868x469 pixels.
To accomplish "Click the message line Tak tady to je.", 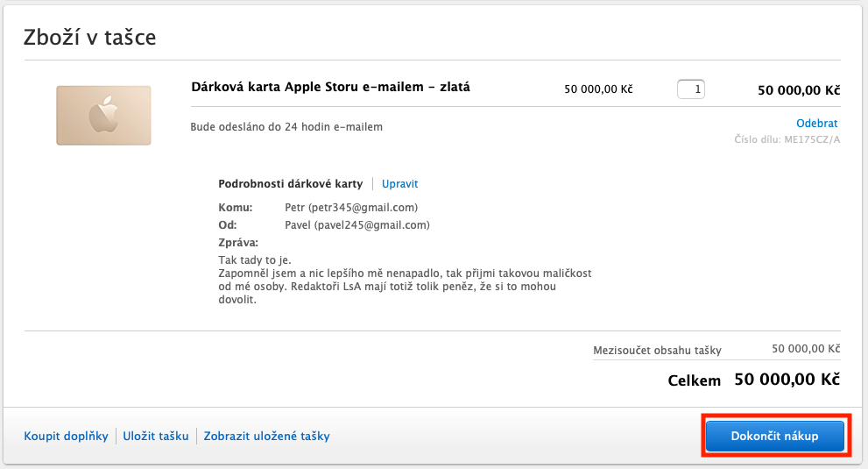I will click(x=255, y=260).
